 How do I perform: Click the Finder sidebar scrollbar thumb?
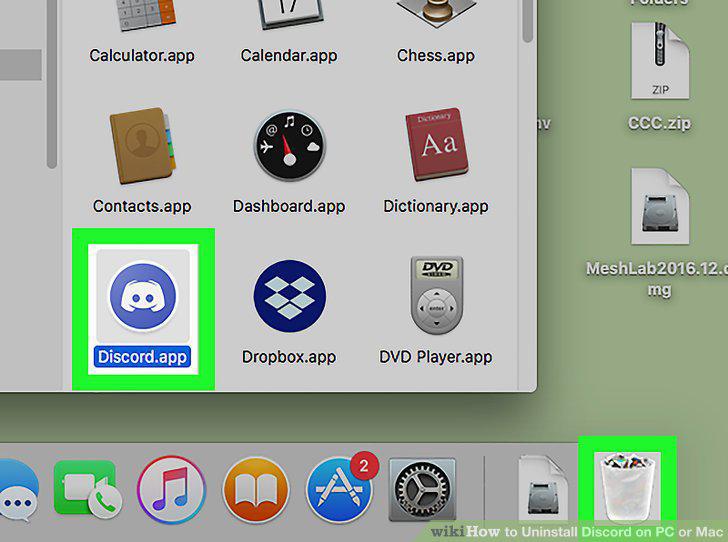[x=52, y=84]
